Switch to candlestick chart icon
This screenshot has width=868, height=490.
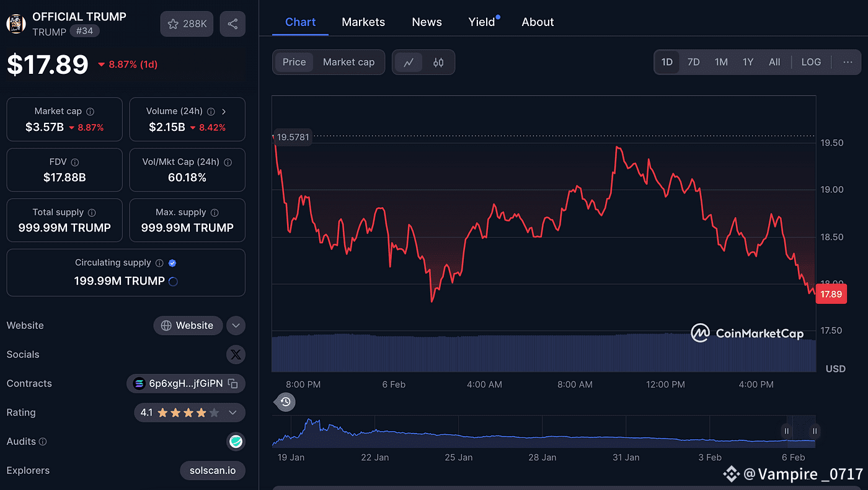click(x=438, y=62)
